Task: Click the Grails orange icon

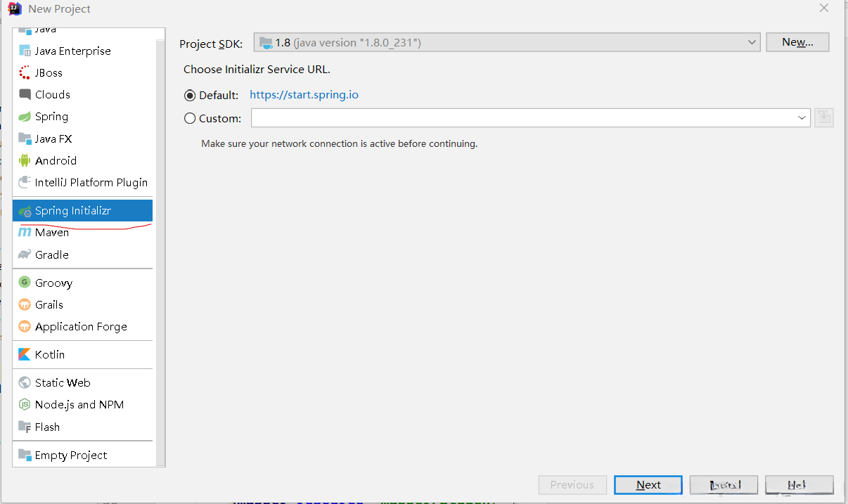Action: point(25,304)
